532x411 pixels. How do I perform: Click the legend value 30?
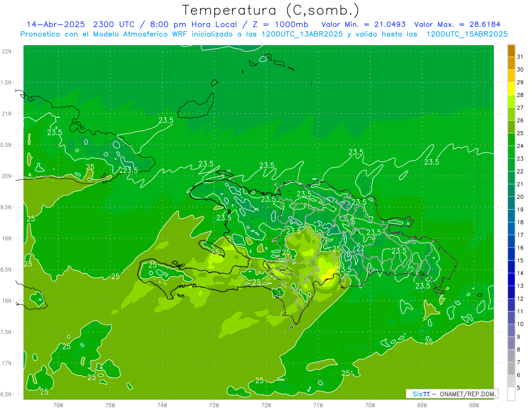click(520, 70)
